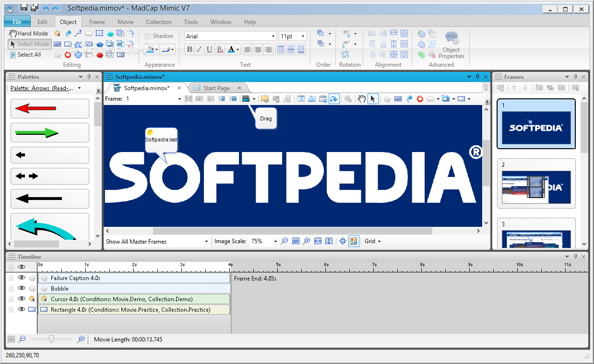Image resolution: width=594 pixels, height=364 pixels.
Task: Click the timeline zoom in magnifier
Action: 81,339
